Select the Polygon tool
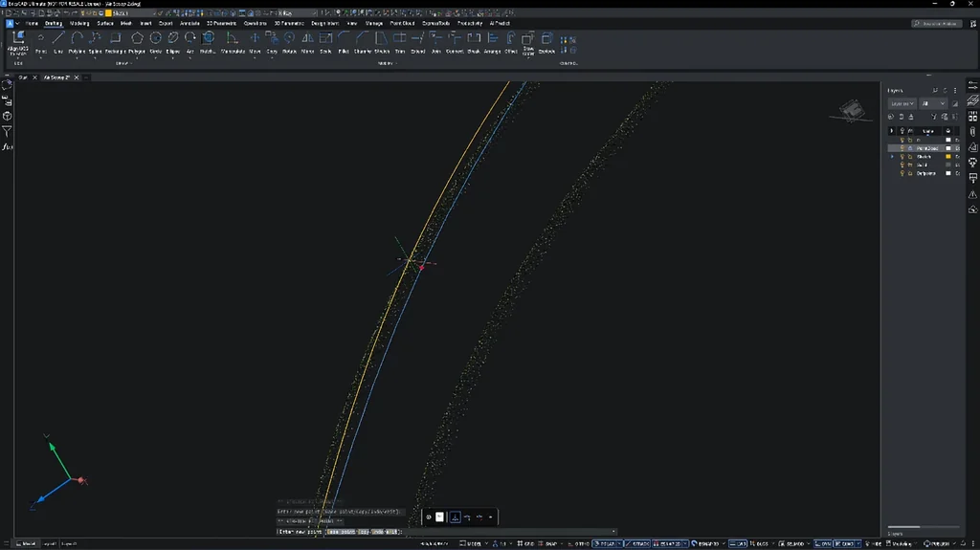Viewport: 980px width, 550px height. point(137,42)
